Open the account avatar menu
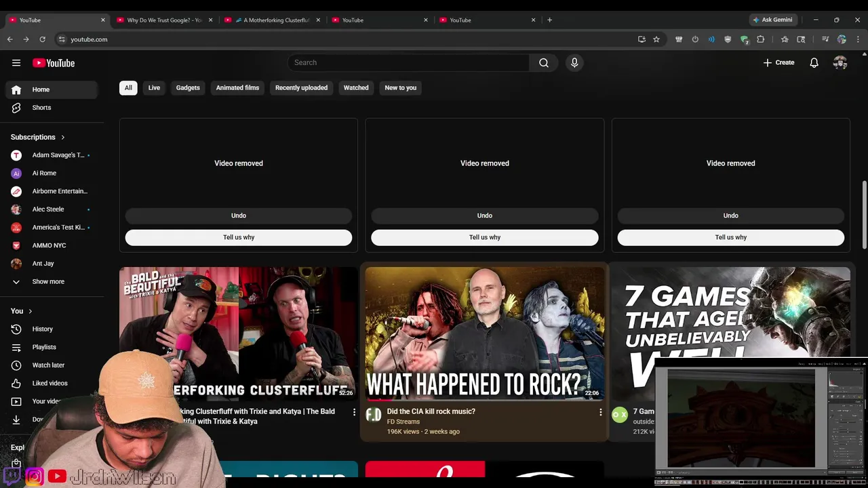This screenshot has height=488, width=868. (x=840, y=62)
